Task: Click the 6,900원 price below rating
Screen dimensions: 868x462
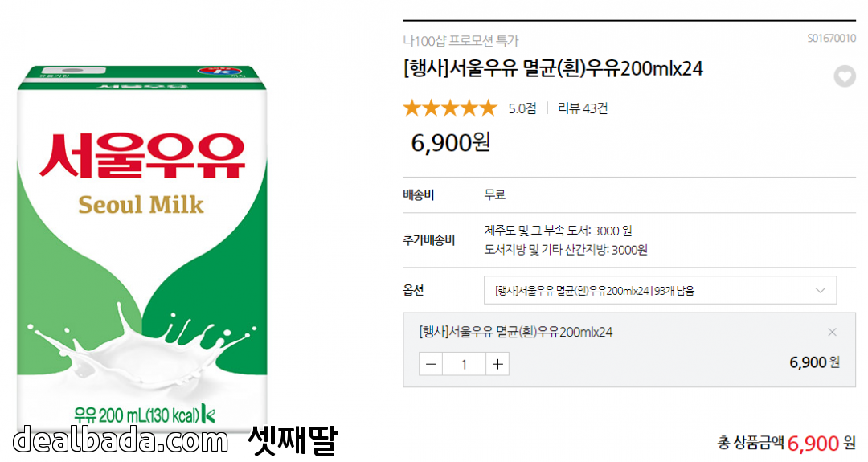Action: point(450,142)
